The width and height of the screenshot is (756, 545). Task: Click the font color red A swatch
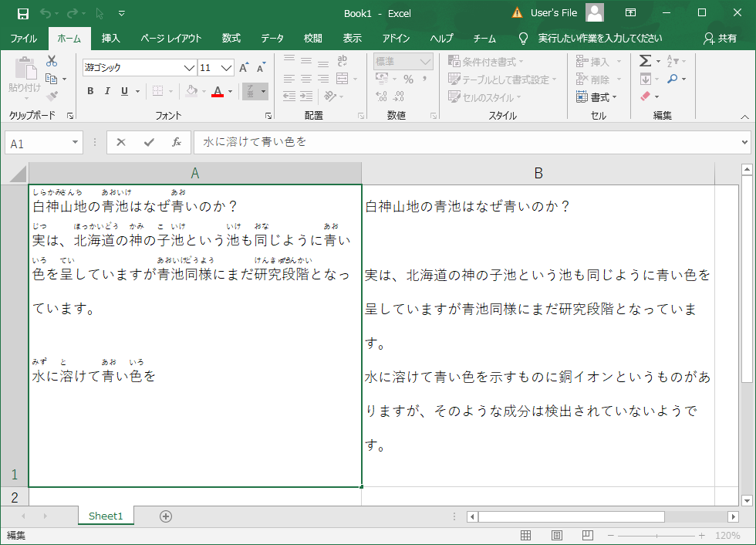(217, 92)
